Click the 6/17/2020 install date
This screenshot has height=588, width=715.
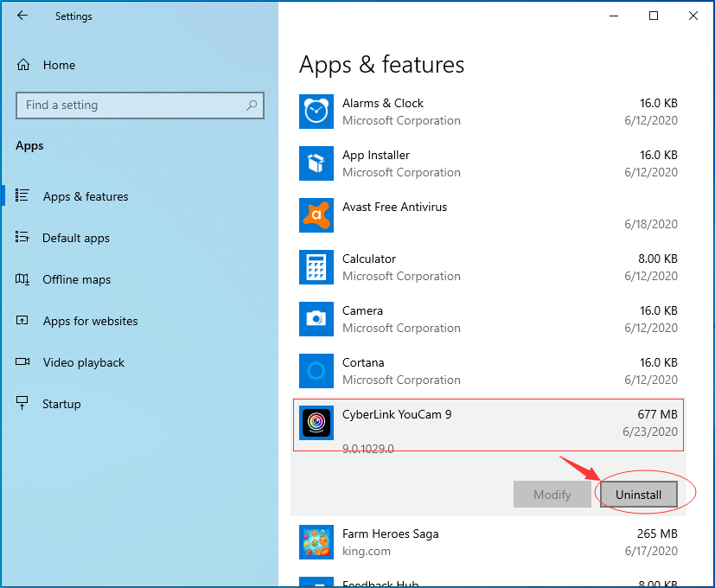point(651,551)
